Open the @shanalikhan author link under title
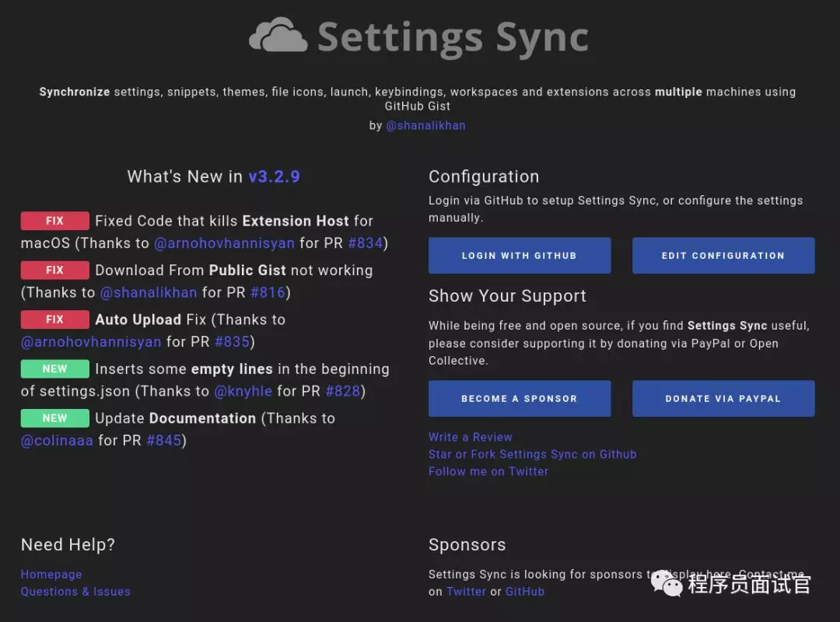 pos(425,125)
